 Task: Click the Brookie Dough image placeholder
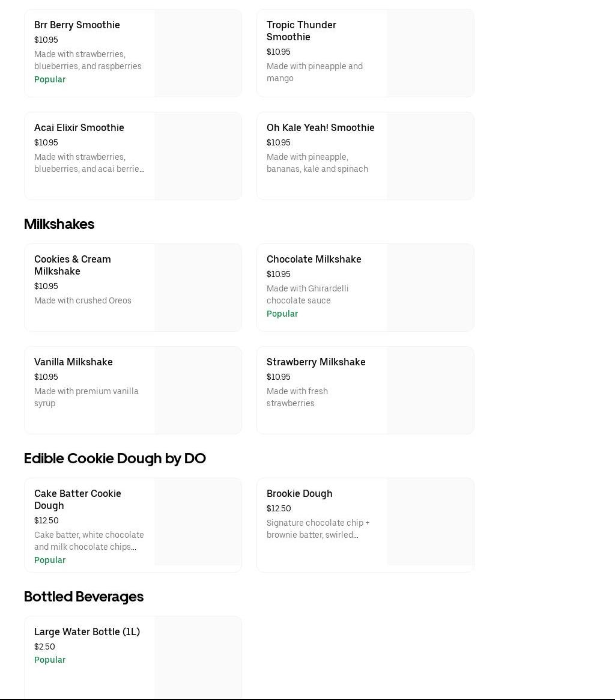click(x=430, y=522)
